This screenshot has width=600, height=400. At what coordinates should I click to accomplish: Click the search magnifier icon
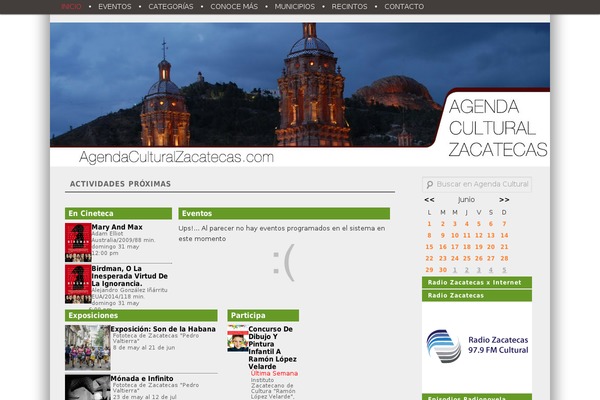coord(430,184)
